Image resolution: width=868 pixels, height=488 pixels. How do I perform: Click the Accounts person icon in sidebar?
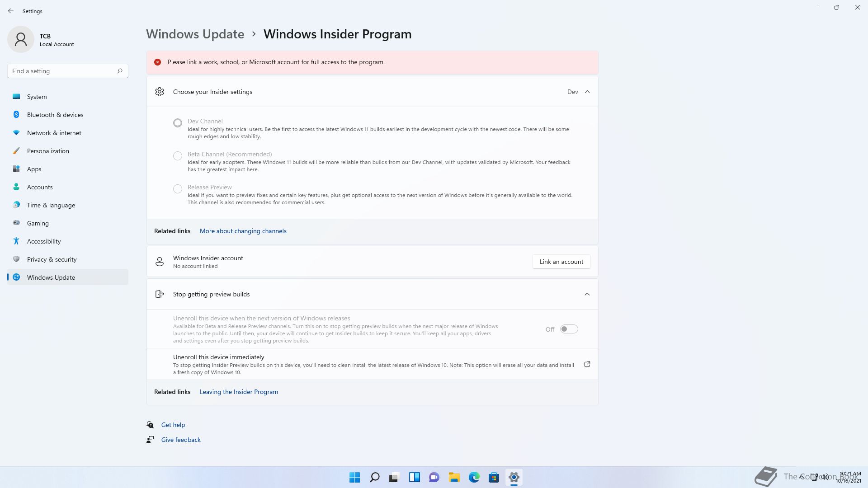click(16, 187)
